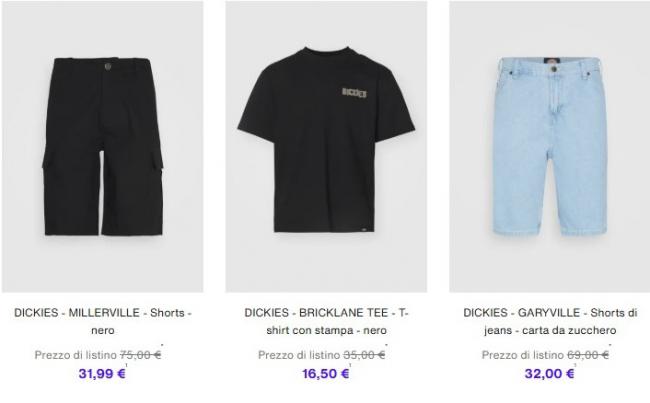Open the light blue Garyville denim shorts photo
650x403 pixels.
pyautogui.click(x=550, y=146)
